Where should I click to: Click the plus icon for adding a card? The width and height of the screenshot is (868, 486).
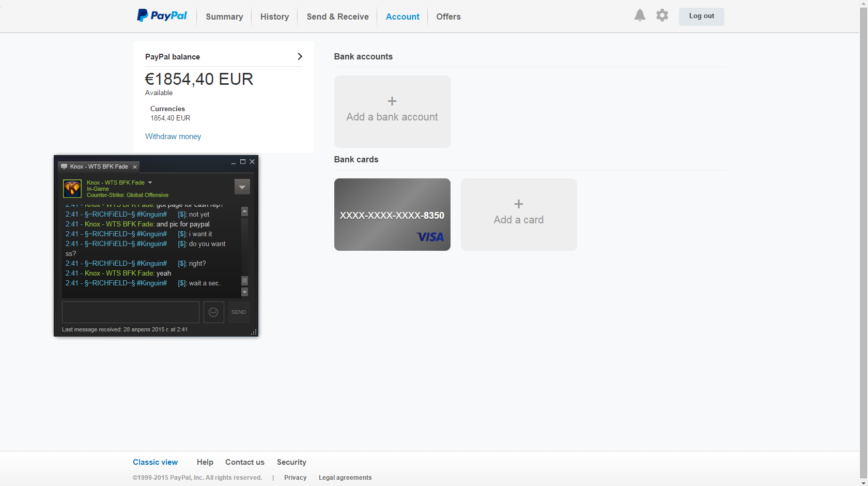point(519,204)
